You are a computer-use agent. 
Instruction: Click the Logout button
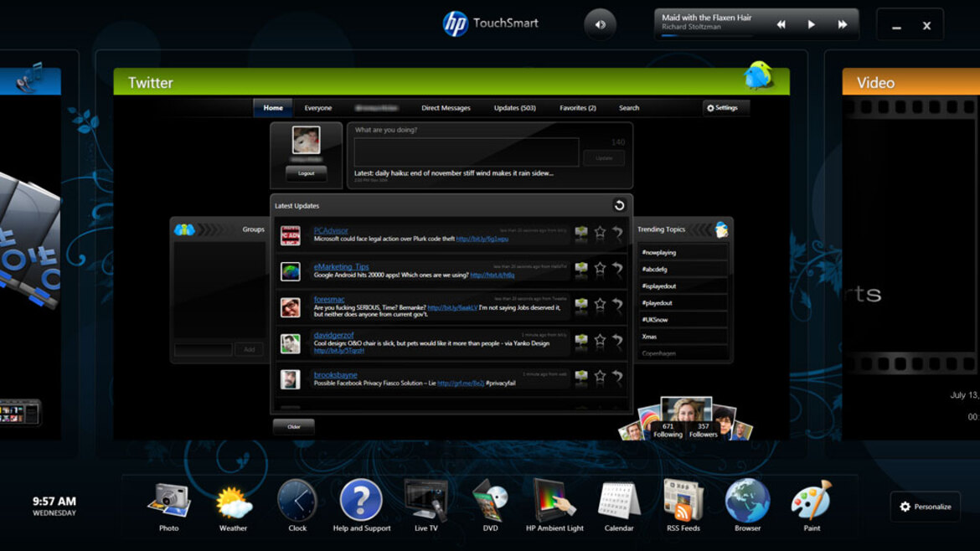tap(307, 173)
